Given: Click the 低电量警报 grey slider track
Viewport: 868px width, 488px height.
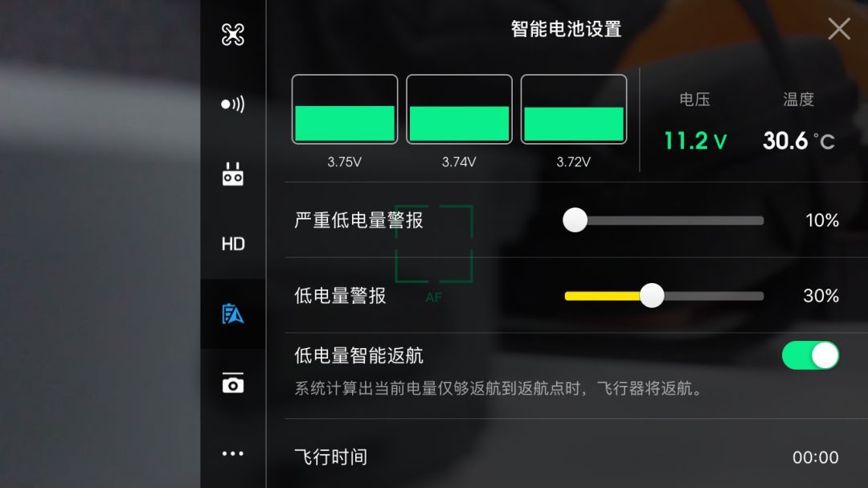Looking at the screenshot, I should coord(714,297).
